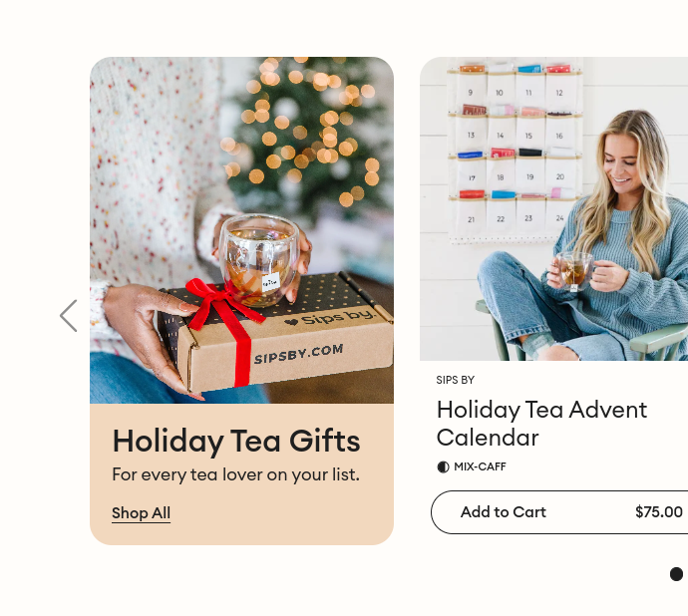Click the glass tea cup on the gift box
688x616 pixels.
coord(260,260)
